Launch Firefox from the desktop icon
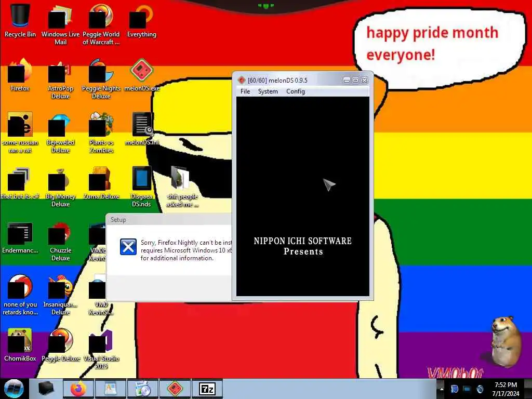The width and height of the screenshot is (532, 399). (x=20, y=75)
